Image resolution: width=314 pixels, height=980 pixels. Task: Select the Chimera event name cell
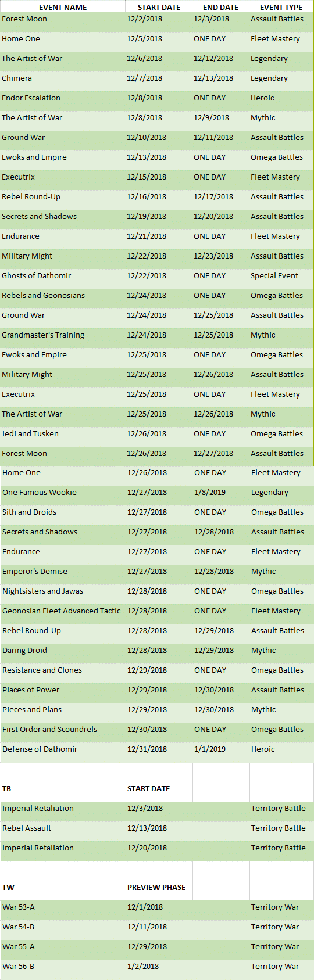point(63,78)
